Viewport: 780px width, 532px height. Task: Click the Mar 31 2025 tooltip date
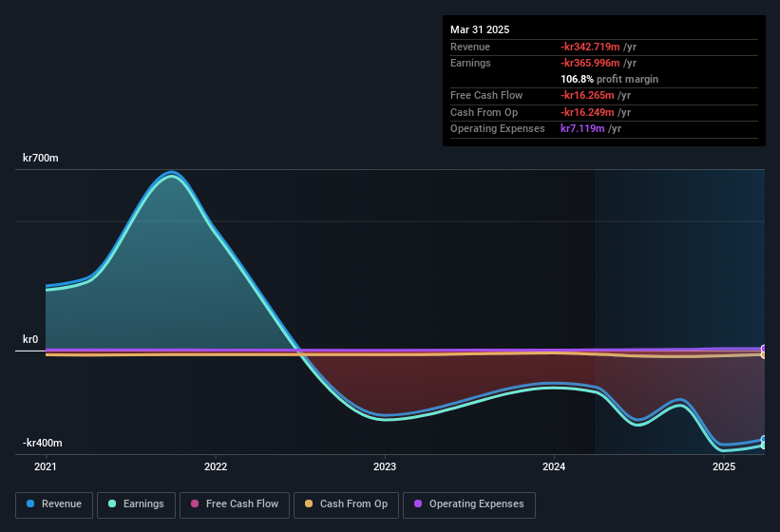(480, 29)
